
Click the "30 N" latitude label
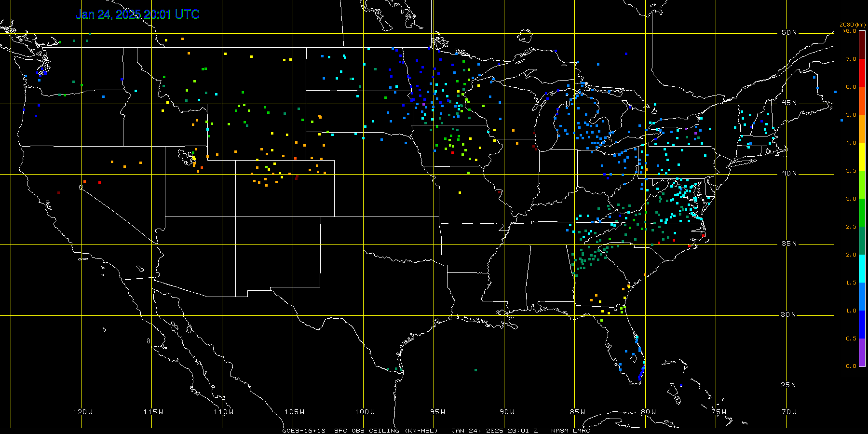[789, 315]
